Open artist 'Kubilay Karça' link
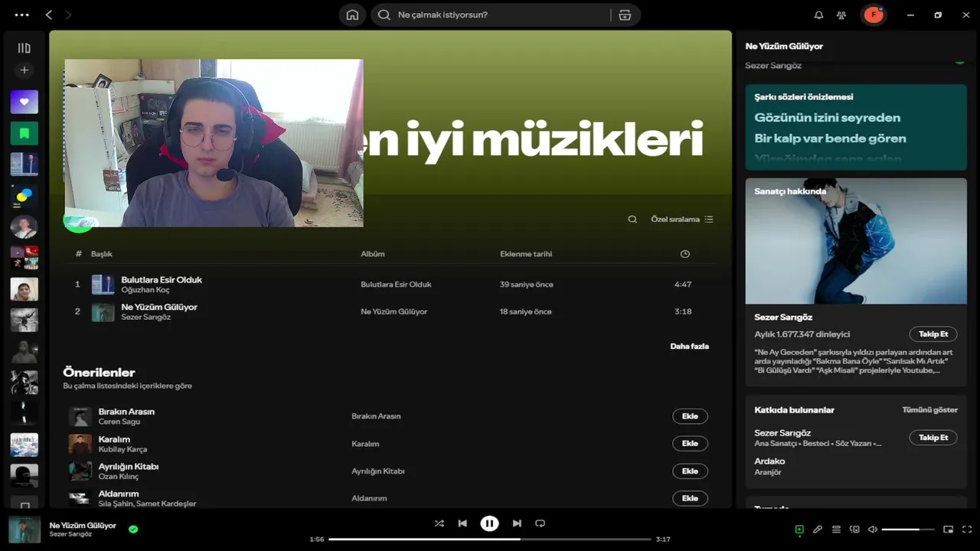Viewport: 980px width, 551px height. (x=122, y=449)
